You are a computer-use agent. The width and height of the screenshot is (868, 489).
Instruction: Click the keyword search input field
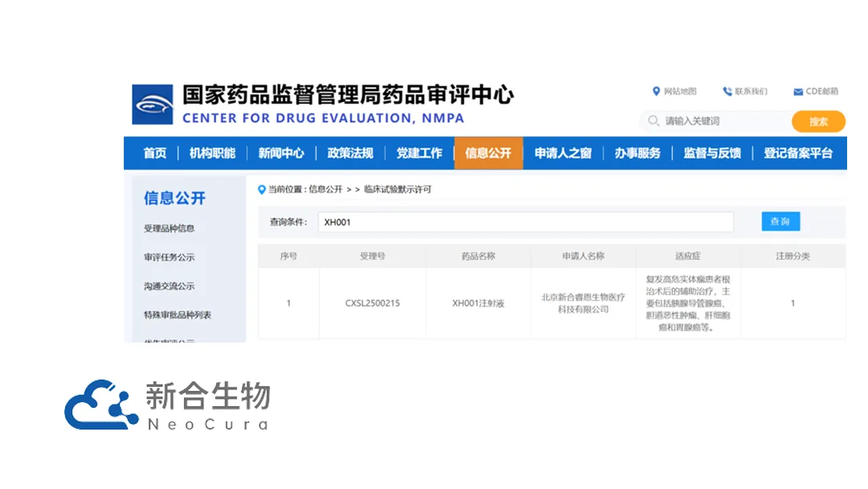click(723, 121)
